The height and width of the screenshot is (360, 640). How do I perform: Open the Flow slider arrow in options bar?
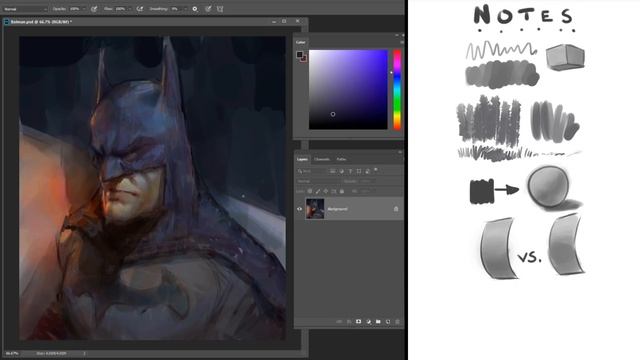[x=130, y=9]
